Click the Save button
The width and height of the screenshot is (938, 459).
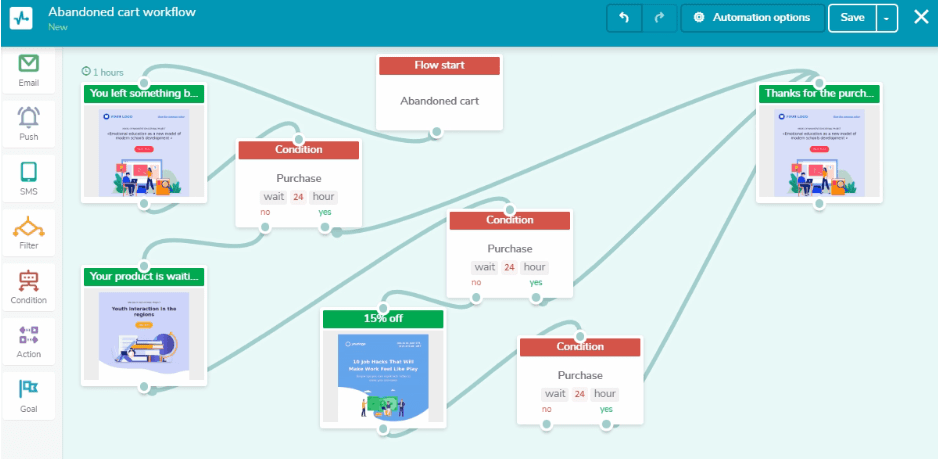(852, 18)
